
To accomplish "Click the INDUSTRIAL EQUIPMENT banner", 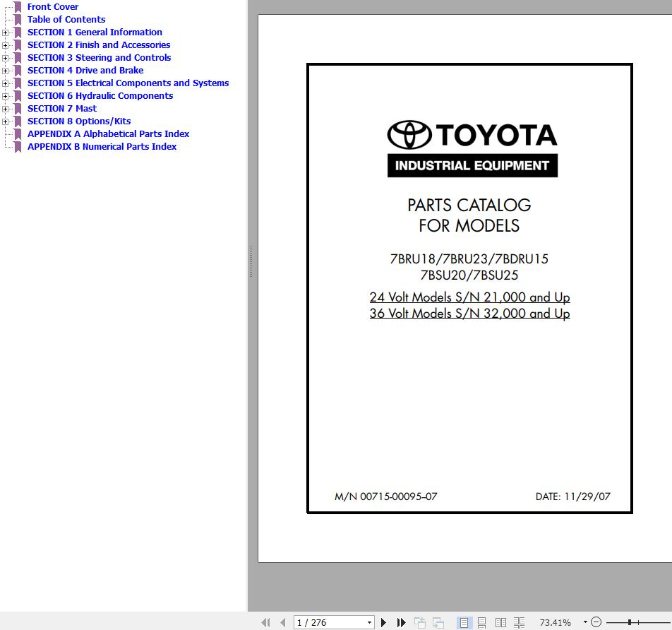I will (x=472, y=165).
